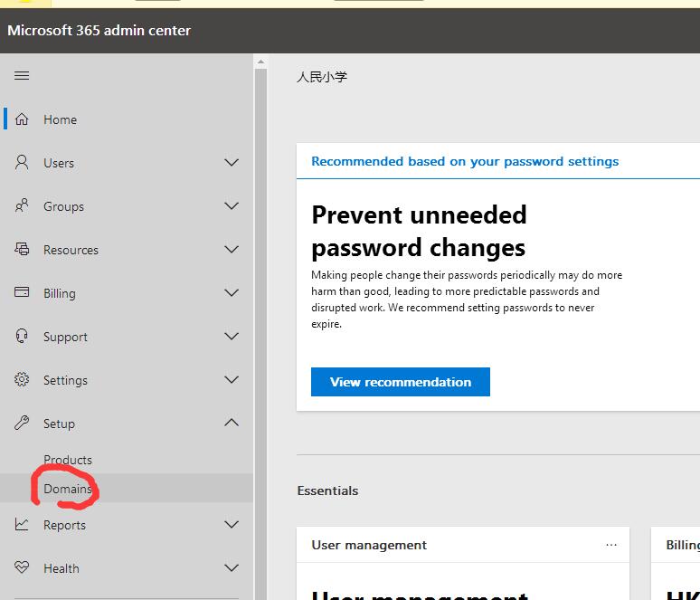Expand the Reports section chevron
The height and width of the screenshot is (600, 700).
[232, 525]
